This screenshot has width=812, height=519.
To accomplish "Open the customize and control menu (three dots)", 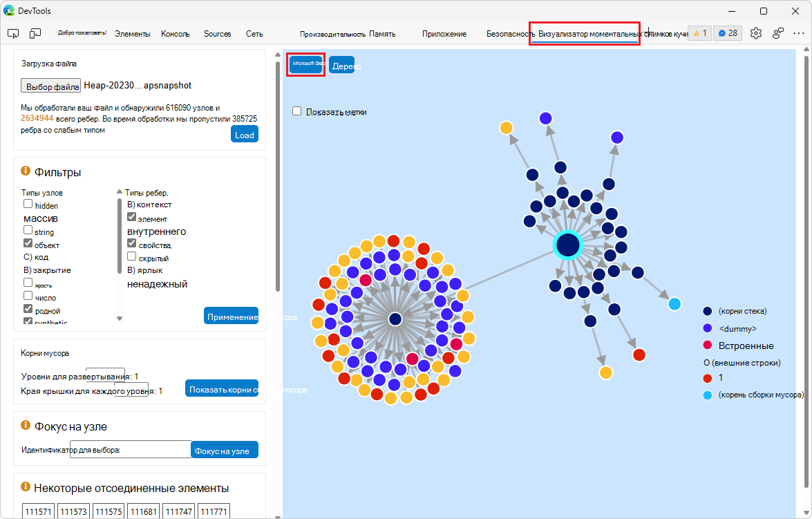I will (x=799, y=33).
